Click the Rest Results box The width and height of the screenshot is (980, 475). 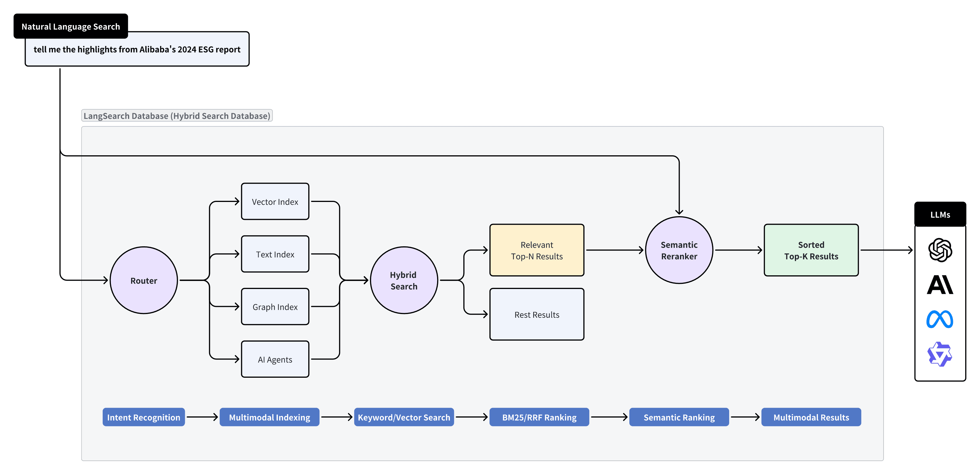click(x=536, y=314)
